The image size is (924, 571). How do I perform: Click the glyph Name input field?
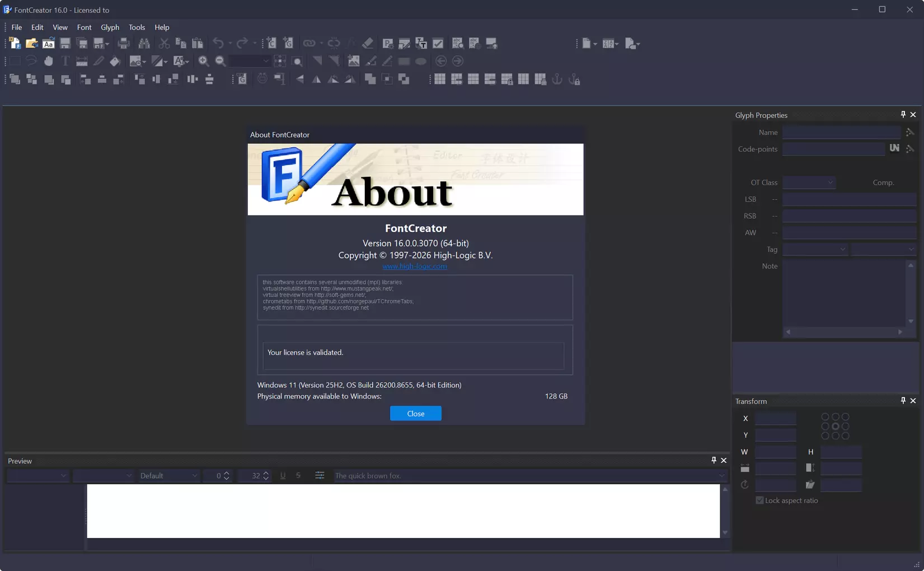pyautogui.click(x=841, y=132)
